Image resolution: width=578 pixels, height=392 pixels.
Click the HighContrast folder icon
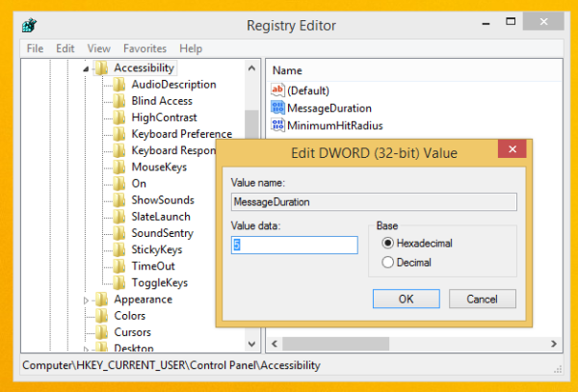tap(119, 118)
